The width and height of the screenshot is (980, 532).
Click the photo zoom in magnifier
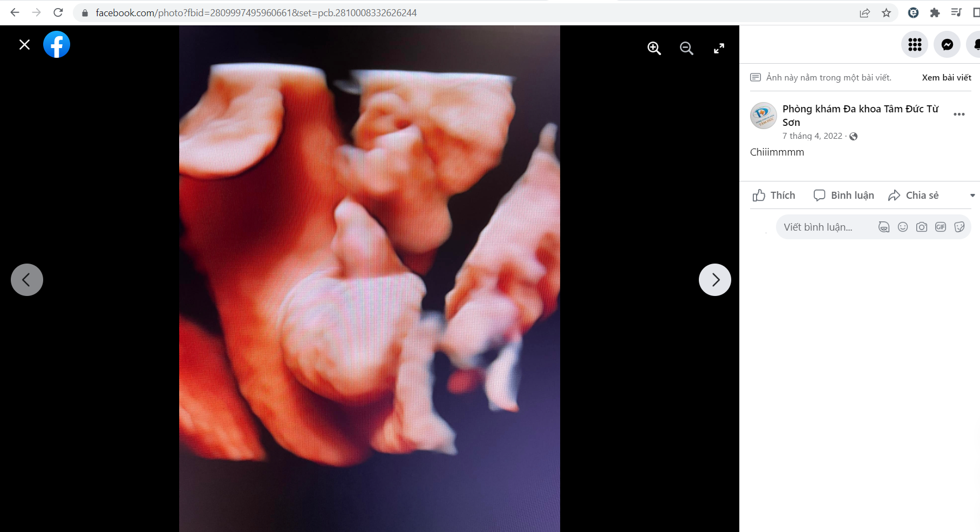pyautogui.click(x=654, y=48)
